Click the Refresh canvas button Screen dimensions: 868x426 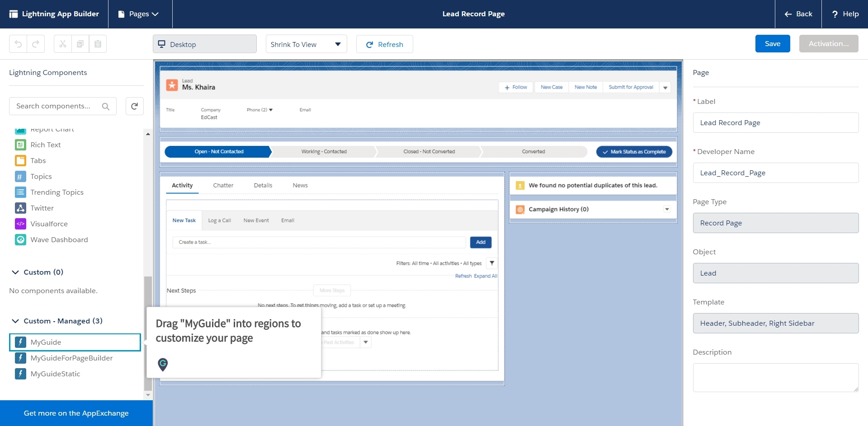click(x=384, y=44)
